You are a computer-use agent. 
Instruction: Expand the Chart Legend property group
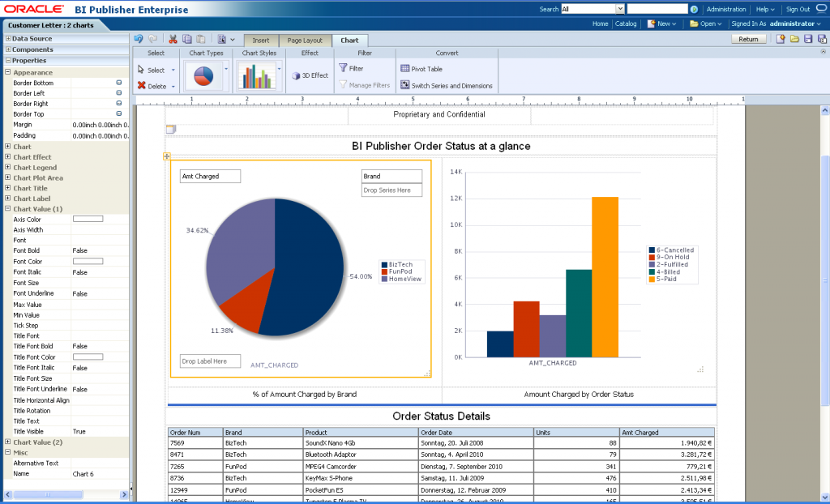click(x=8, y=168)
